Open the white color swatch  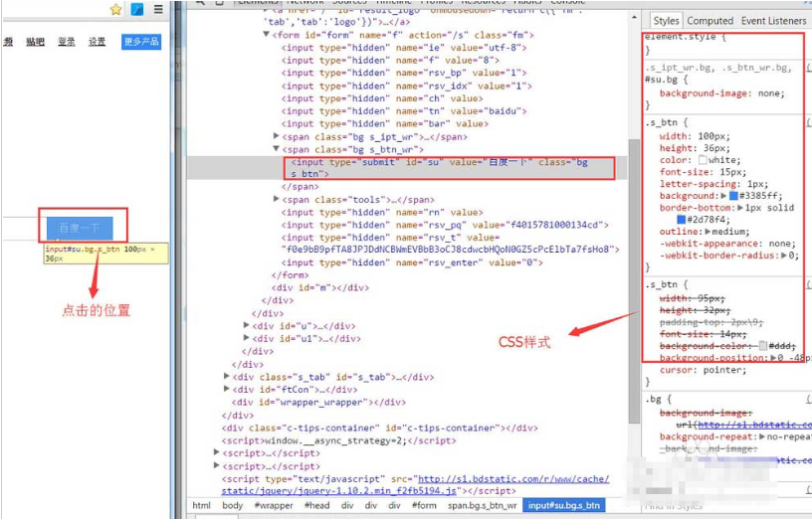tap(703, 160)
